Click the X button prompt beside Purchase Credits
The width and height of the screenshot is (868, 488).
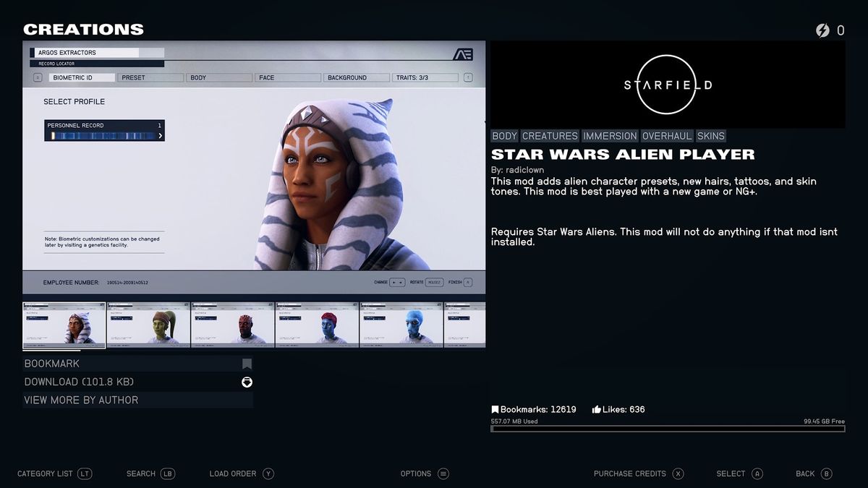pyautogui.click(x=678, y=474)
